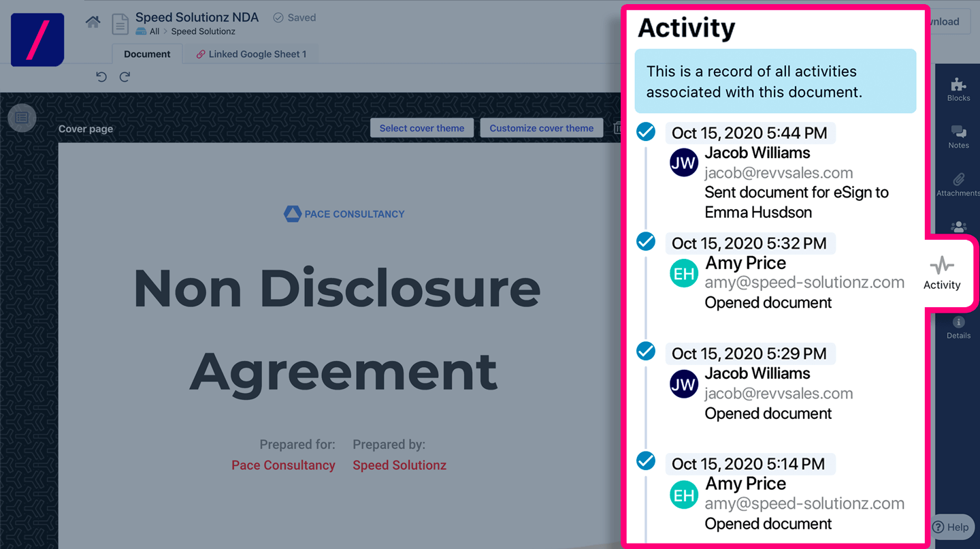Open the Activity sidebar panel
The image size is (980, 549).
coord(942,272)
